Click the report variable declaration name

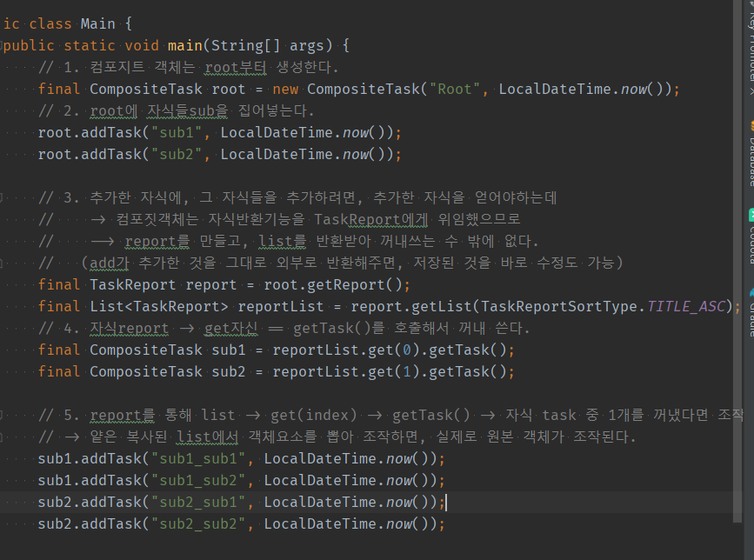tap(210, 285)
